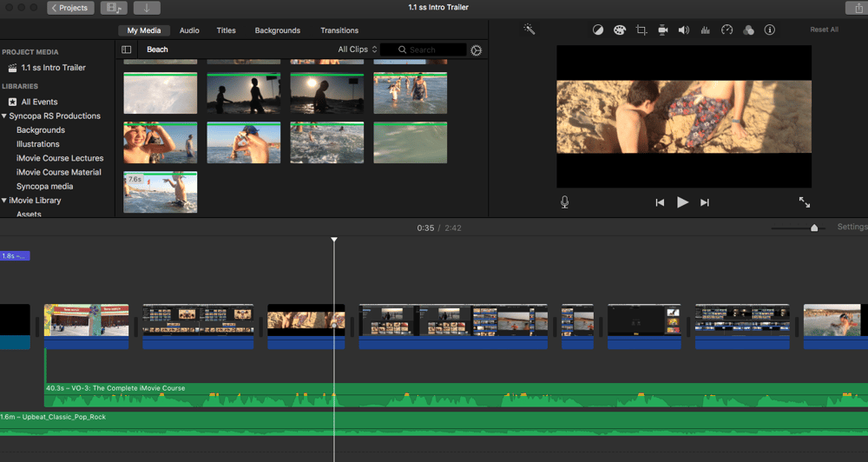Switch to the Backgrounds tab
The height and width of the screenshot is (462, 868).
(x=278, y=30)
